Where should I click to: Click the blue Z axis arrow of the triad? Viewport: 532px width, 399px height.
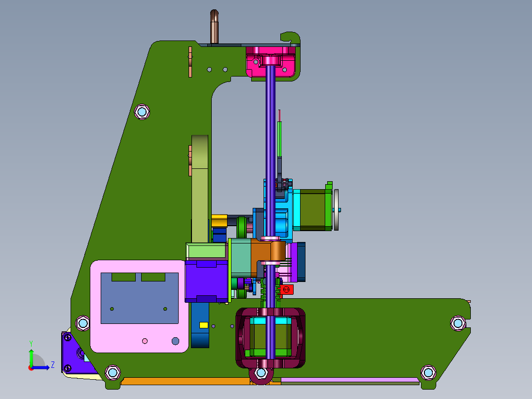tap(41, 367)
